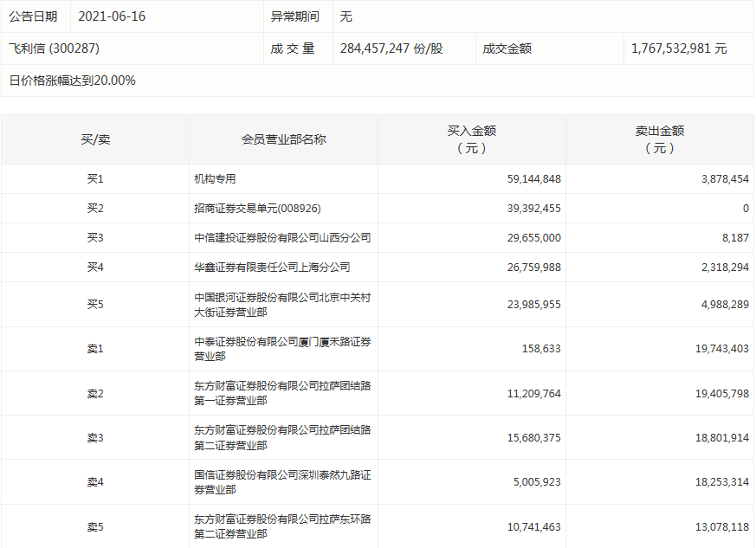Select the 卖1 row label
Viewport: 756px width, 548px height.
click(95, 349)
